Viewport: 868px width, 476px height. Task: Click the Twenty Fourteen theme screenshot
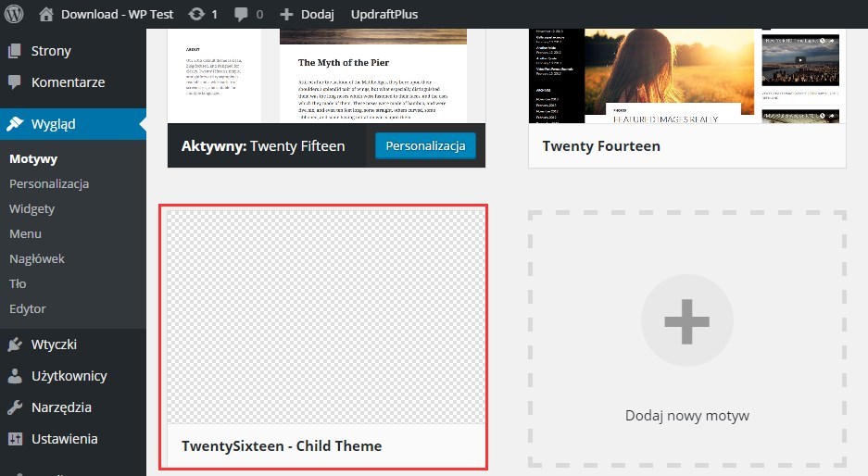[687, 76]
